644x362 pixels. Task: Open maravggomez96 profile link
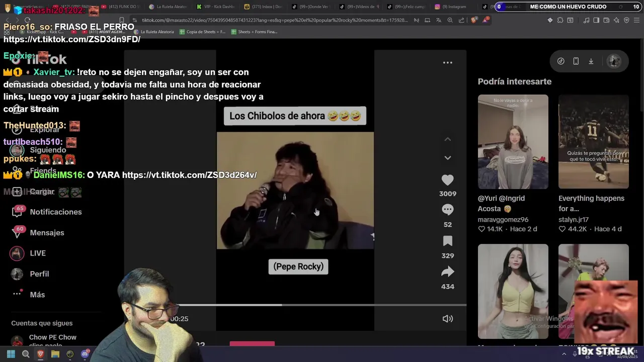[x=503, y=219]
